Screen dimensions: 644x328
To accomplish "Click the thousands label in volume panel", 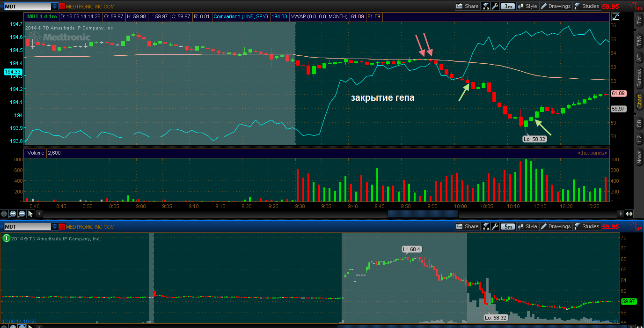I will tap(592, 153).
